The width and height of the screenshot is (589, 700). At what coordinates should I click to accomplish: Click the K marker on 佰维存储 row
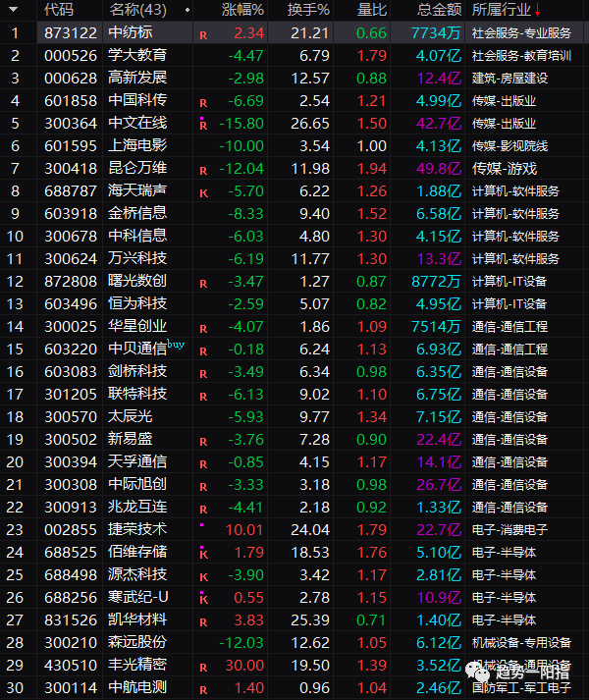coord(203,554)
